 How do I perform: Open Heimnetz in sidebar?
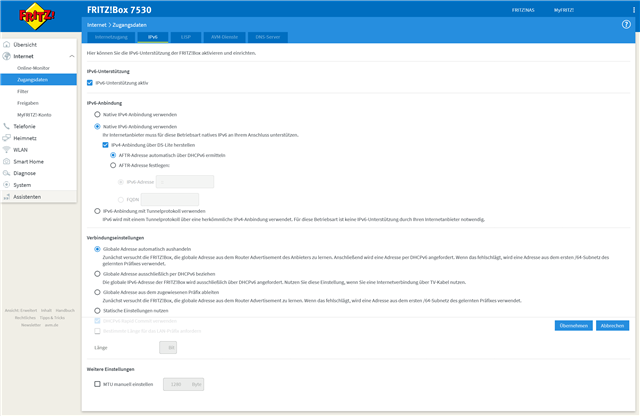[x=25, y=138]
